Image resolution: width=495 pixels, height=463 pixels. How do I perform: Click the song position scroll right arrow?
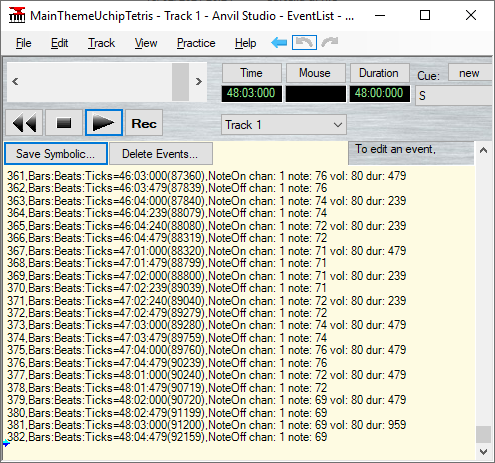tap(199, 82)
